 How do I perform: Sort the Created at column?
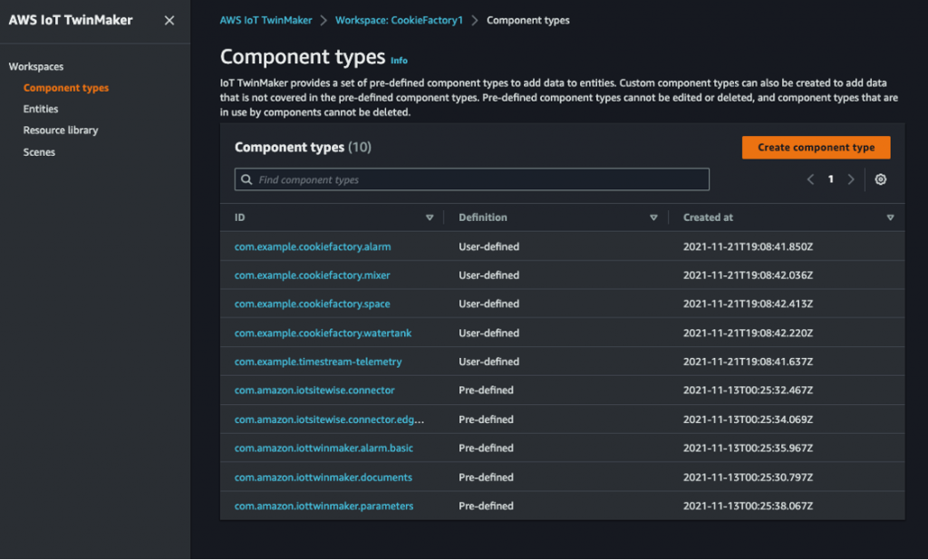tap(890, 217)
